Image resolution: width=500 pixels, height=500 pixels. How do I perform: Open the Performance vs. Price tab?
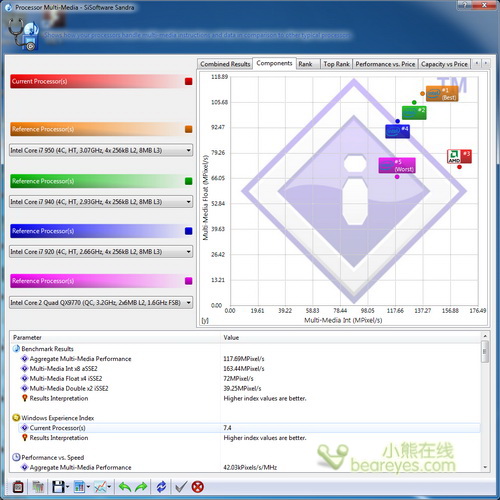point(385,64)
